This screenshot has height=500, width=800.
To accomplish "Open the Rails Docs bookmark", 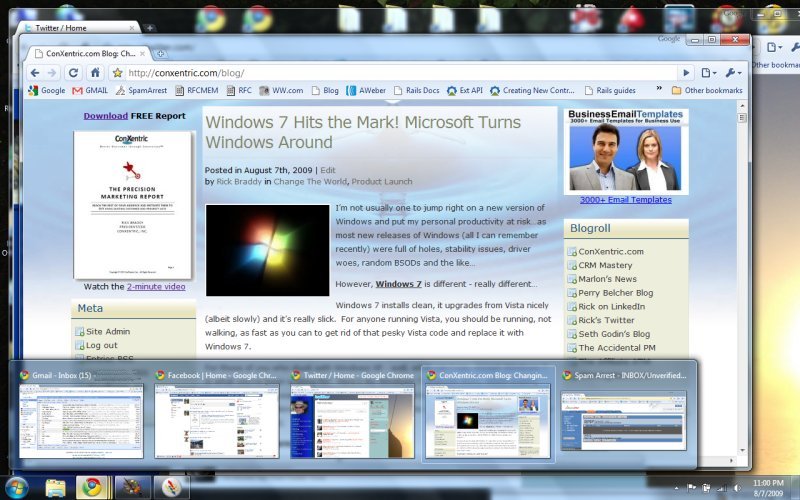I will [x=416, y=90].
